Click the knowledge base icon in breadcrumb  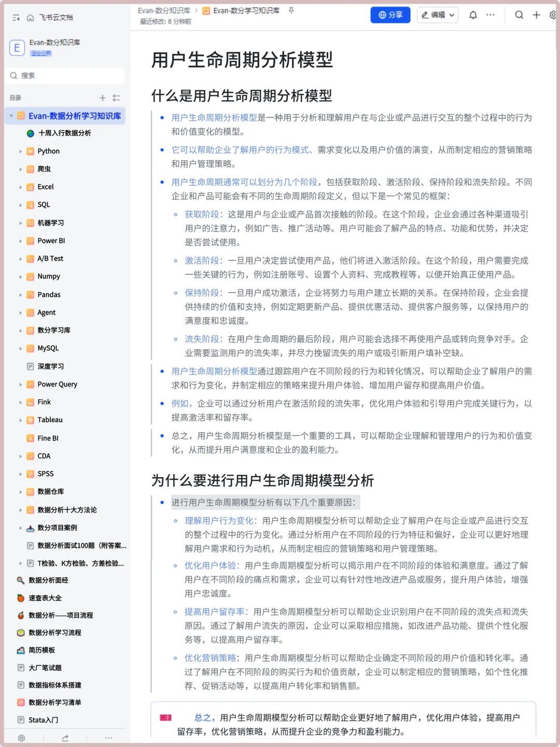206,10
